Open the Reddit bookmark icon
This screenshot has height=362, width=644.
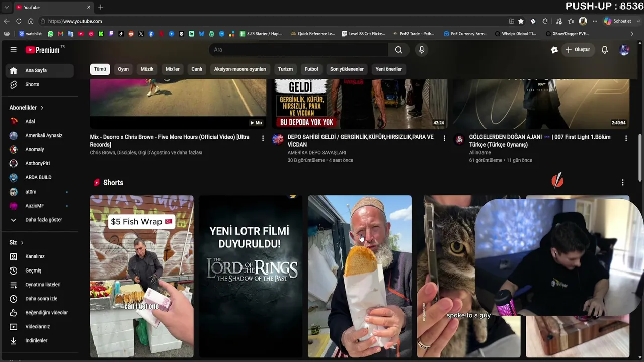click(131, 34)
